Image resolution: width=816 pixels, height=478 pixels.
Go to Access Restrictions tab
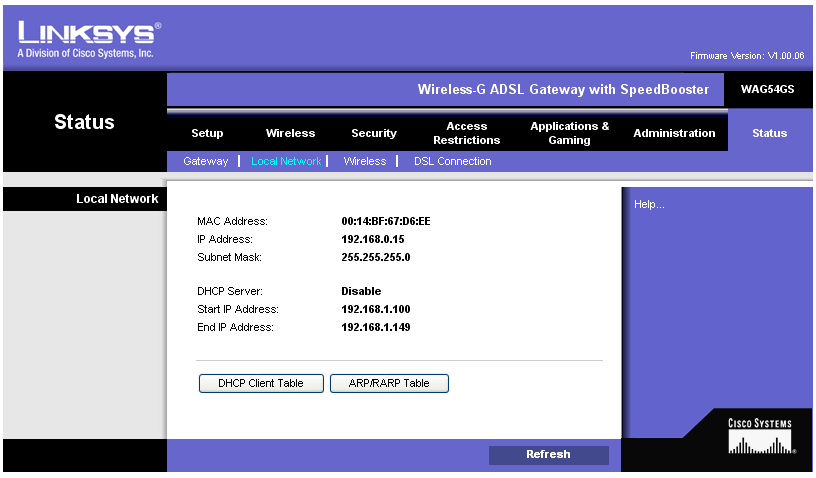point(466,133)
